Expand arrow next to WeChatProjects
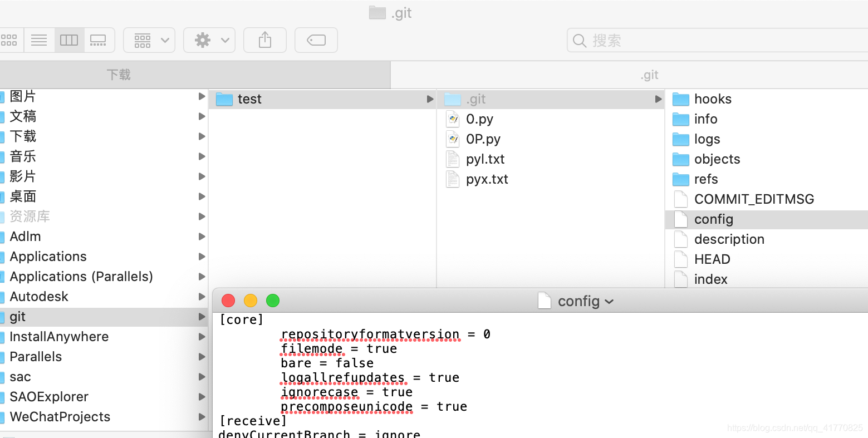 pyautogui.click(x=202, y=417)
